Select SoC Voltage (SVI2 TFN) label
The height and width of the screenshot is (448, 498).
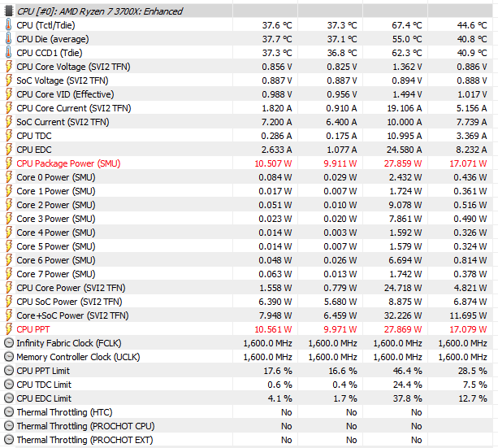[63, 80]
